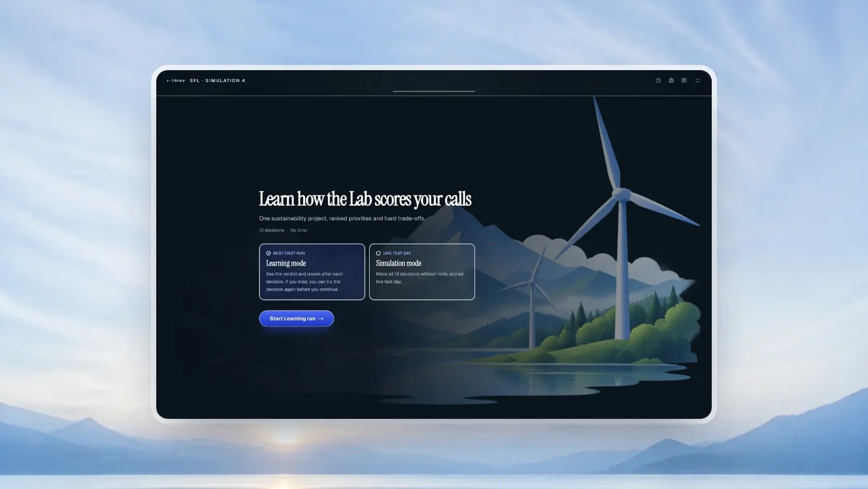
Task: Click the 'SFL · SIMULATION 4' title
Action: tap(218, 81)
